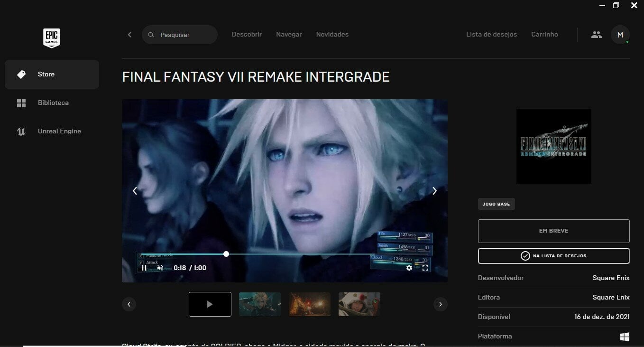Open the friends list icon
The width and height of the screenshot is (644, 347).
(x=597, y=35)
